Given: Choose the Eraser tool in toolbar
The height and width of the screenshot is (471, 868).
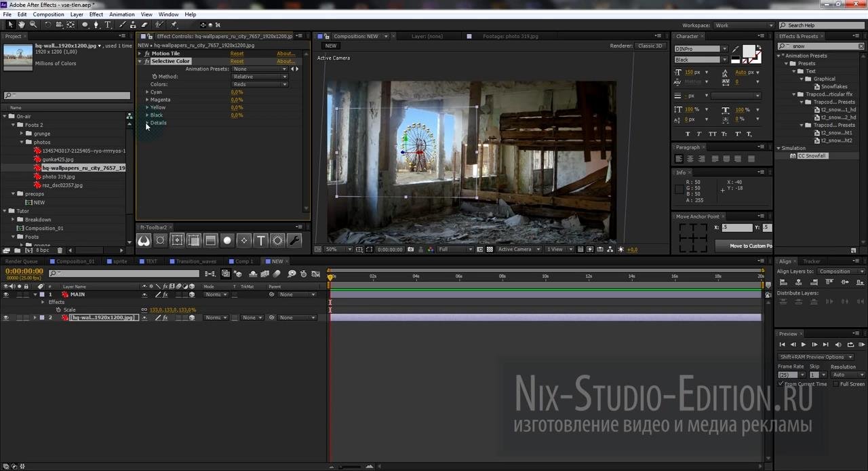Looking at the screenshot, I should (144, 25).
